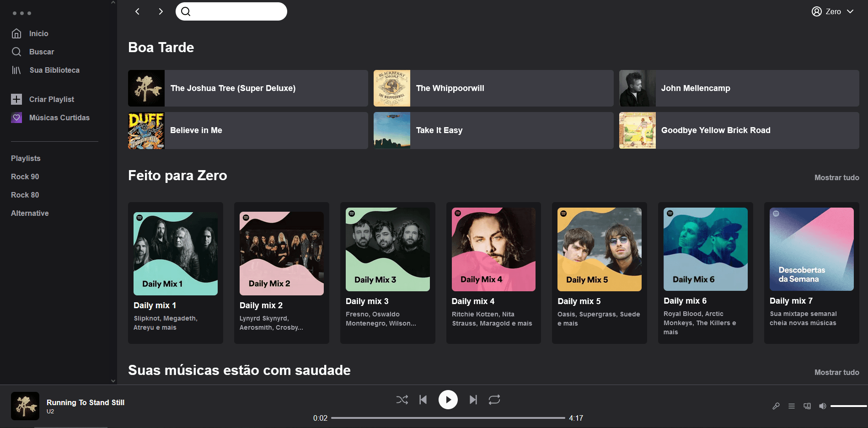Click Mostrar tudo beside Suas músicas estão com saudade
Viewport: 868px width, 428px height.
tap(836, 372)
